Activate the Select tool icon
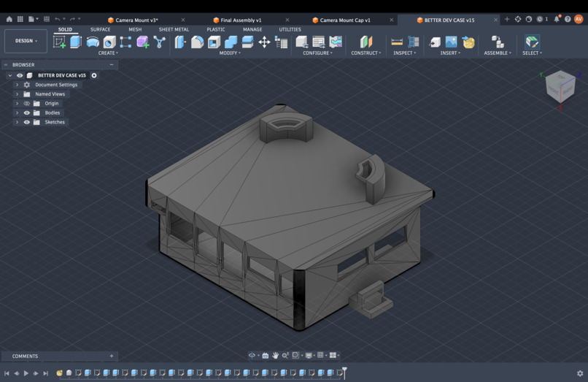The image size is (588, 382). (532, 42)
